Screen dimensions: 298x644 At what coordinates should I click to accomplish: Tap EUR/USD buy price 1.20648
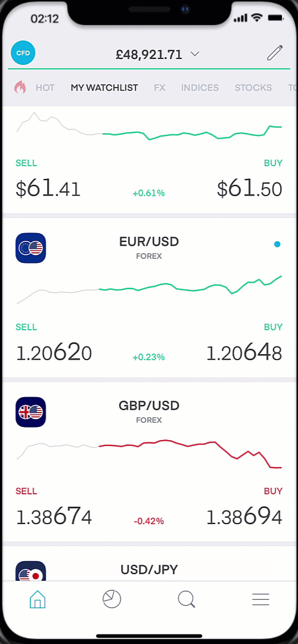coord(244,353)
